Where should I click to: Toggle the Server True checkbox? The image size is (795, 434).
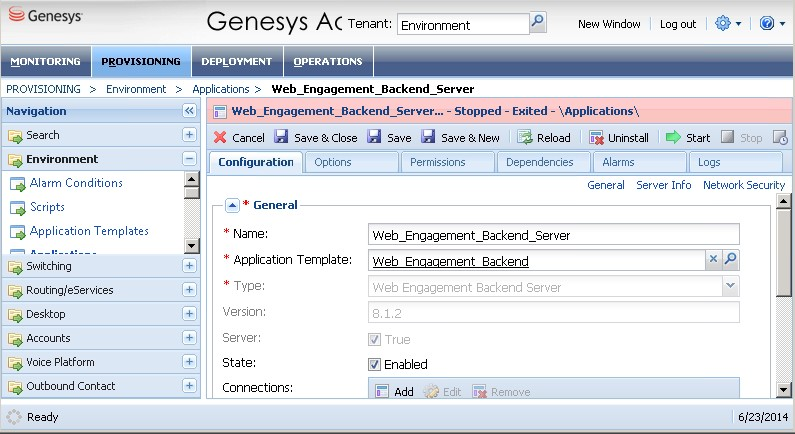pos(374,339)
